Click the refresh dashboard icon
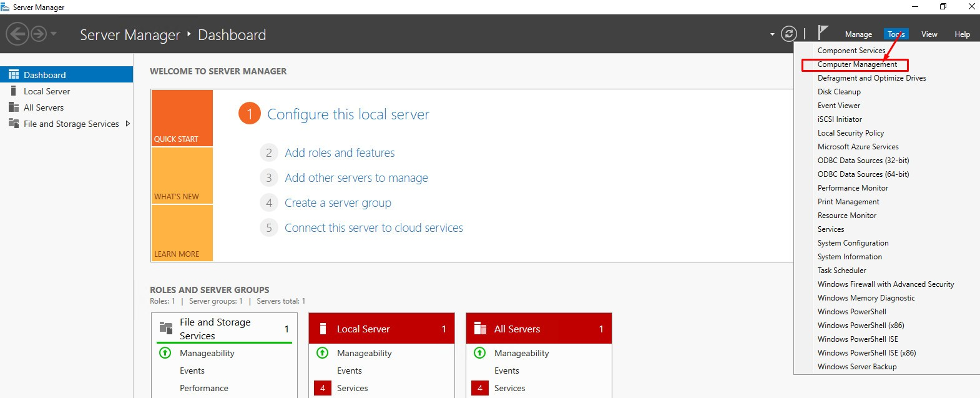Image resolution: width=980 pixels, height=398 pixels. [x=789, y=34]
